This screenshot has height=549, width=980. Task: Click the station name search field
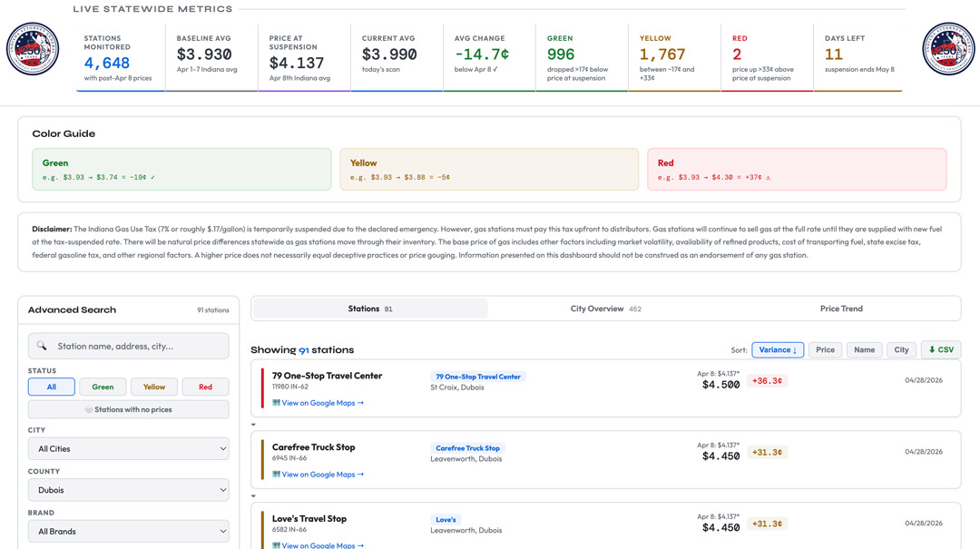[136, 346]
